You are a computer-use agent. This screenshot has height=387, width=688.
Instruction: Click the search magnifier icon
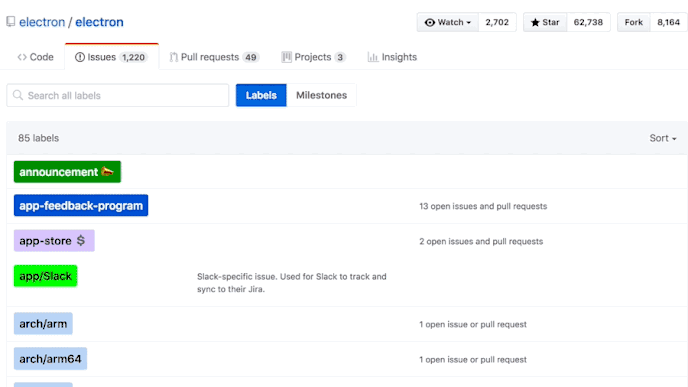tap(18, 95)
